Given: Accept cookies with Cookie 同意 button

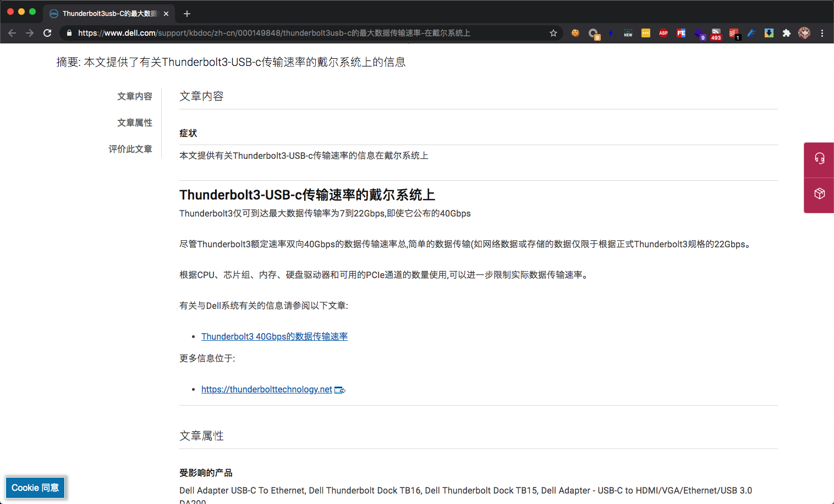Looking at the screenshot, I should [x=35, y=488].
